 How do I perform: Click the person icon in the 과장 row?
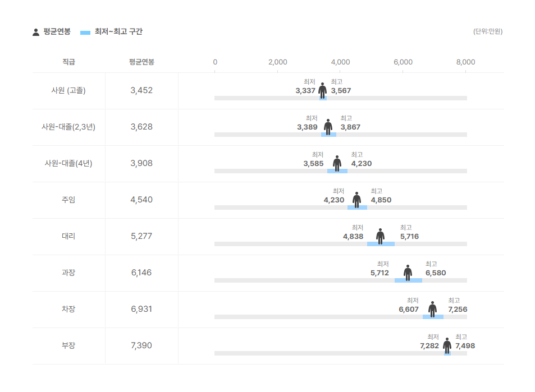tap(408, 273)
